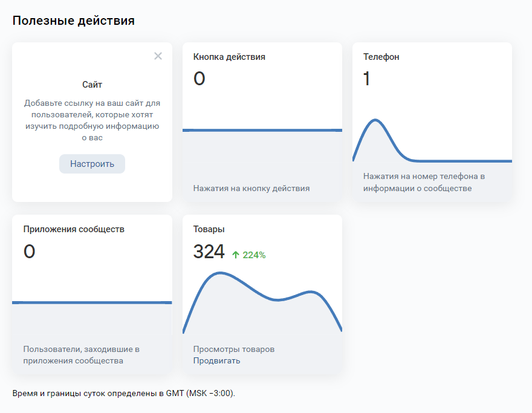532x413 pixels.
Task: Open the Продвигать link under Товары
Action: pos(216,361)
